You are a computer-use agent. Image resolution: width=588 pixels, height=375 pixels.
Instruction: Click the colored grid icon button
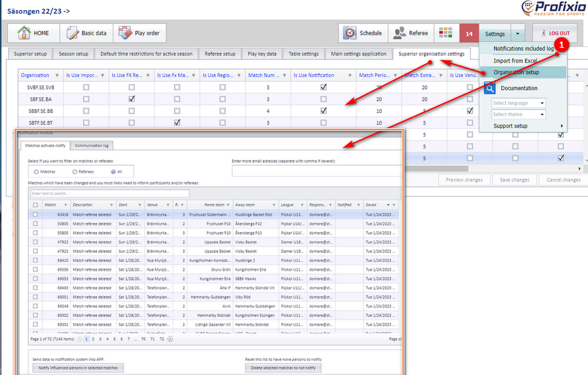point(446,33)
